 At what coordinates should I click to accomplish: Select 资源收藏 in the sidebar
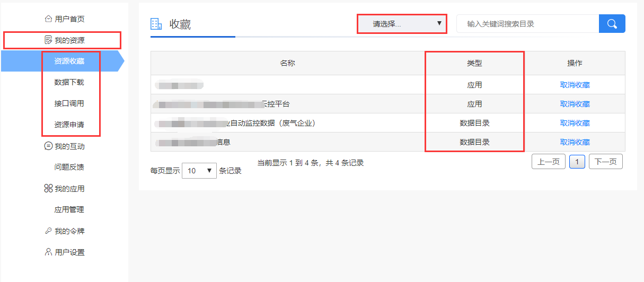coord(69,61)
